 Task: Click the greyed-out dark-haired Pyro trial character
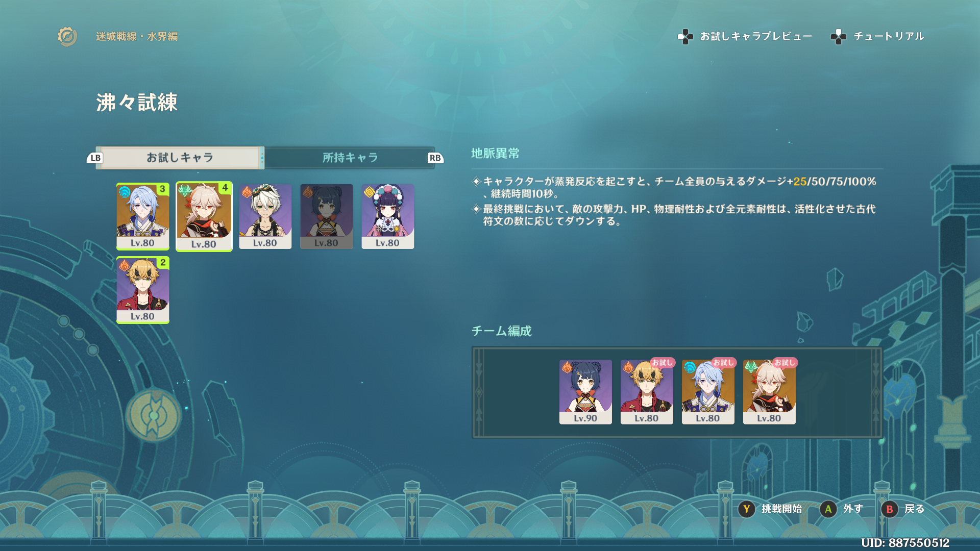coord(327,216)
